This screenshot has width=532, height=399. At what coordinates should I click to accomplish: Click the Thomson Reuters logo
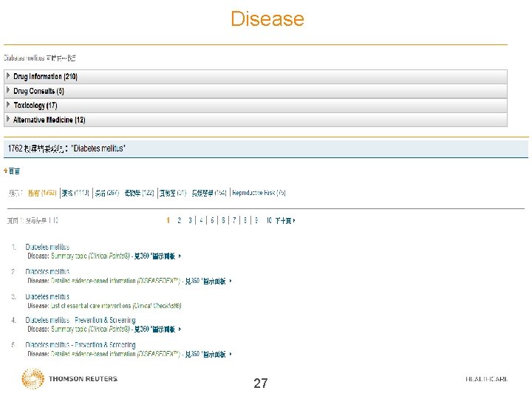point(69,378)
